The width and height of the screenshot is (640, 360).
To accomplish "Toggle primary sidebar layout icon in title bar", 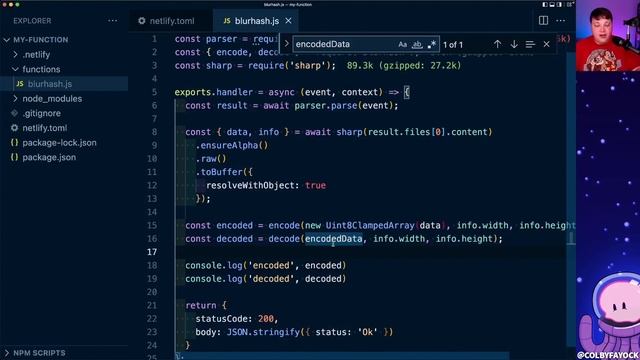I will pos(545,4).
